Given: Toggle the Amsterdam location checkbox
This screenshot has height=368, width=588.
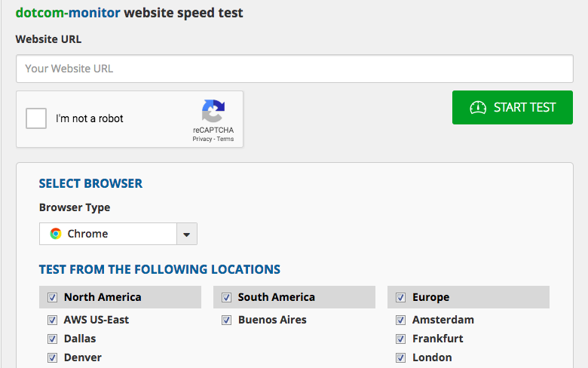Looking at the screenshot, I should pyautogui.click(x=400, y=320).
